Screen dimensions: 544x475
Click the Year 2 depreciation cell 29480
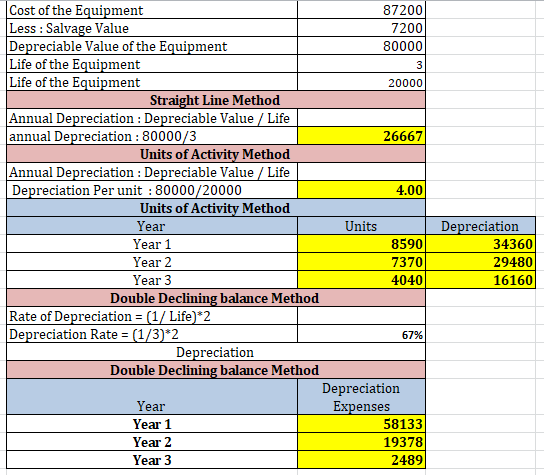click(480, 262)
